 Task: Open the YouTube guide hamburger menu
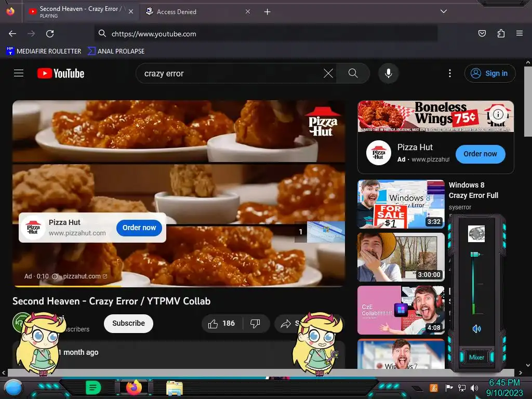(x=19, y=73)
